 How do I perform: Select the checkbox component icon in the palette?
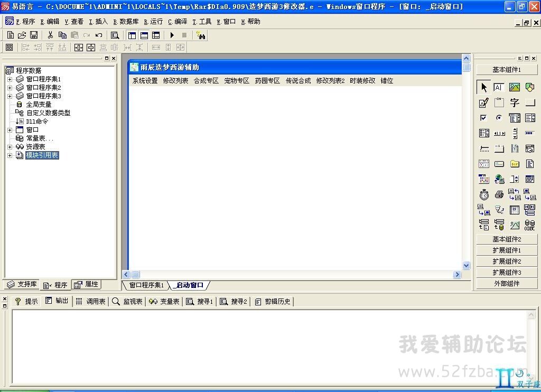tap(483, 118)
